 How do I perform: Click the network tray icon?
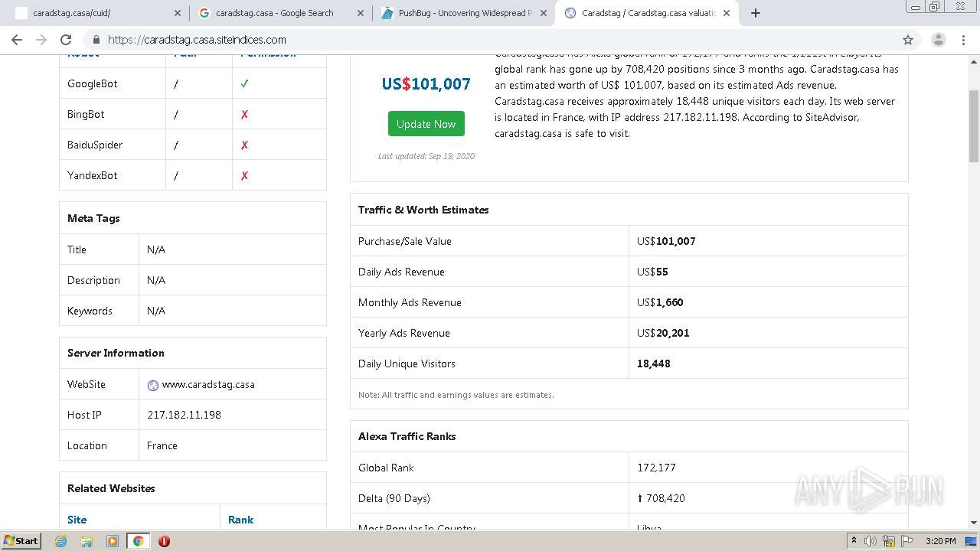(x=889, y=541)
